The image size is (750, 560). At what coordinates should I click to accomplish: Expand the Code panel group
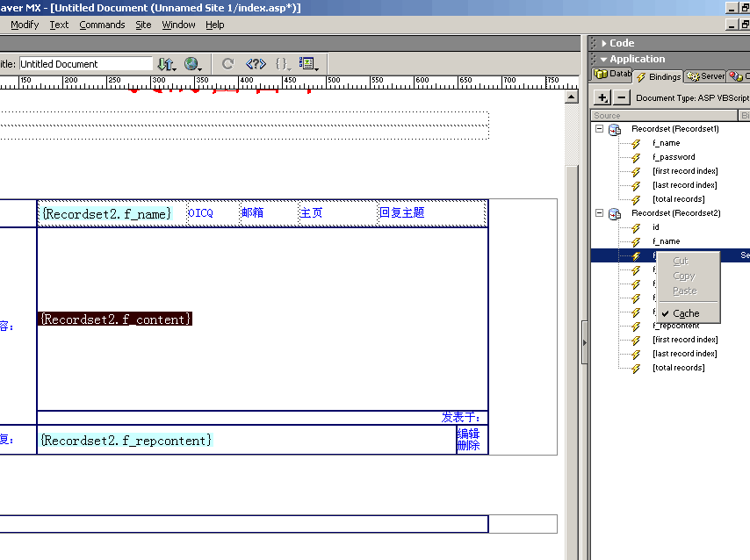pyautogui.click(x=621, y=43)
